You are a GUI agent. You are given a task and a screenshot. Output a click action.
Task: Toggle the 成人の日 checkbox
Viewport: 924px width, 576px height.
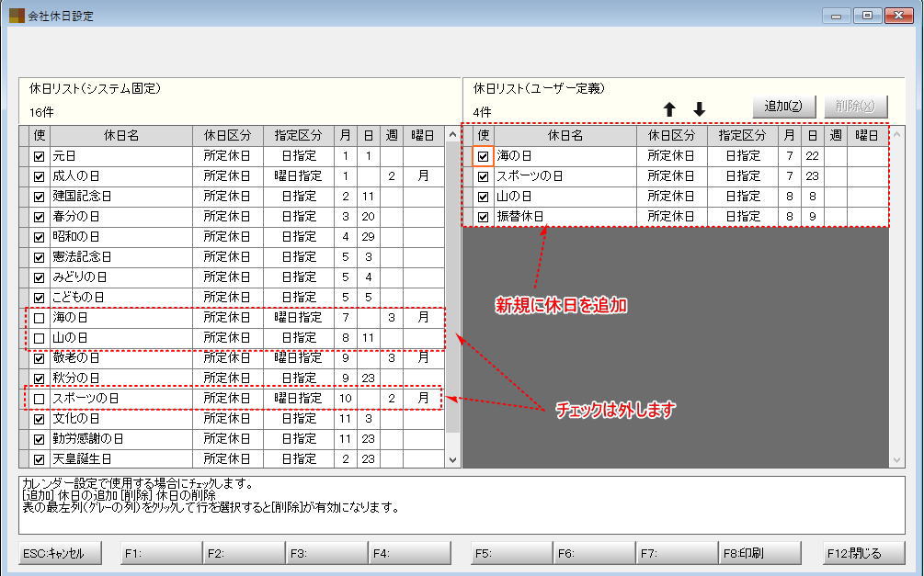coord(39,176)
